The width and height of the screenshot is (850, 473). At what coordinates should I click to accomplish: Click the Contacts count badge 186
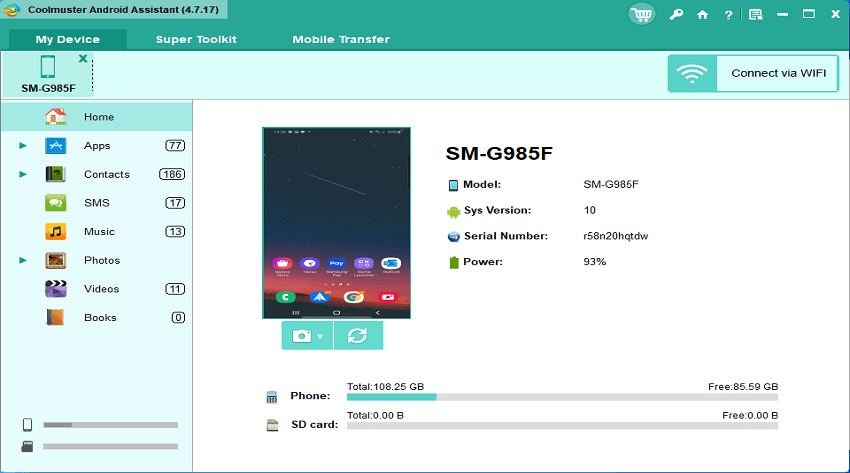pyautogui.click(x=172, y=174)
